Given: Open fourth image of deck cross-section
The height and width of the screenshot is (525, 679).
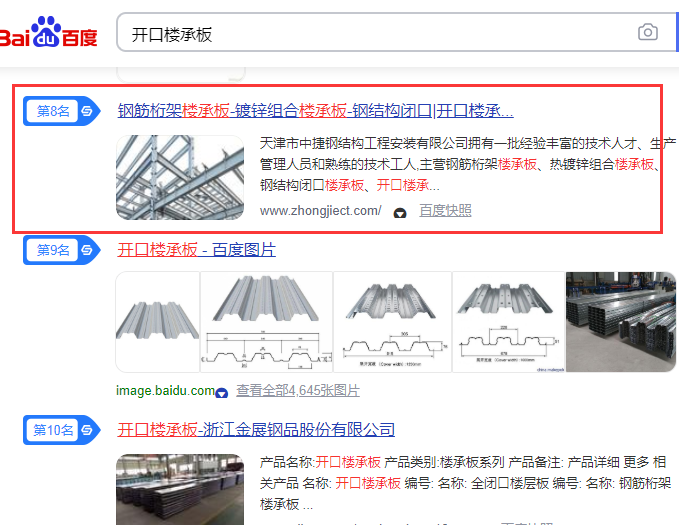Looking at the screenshot, I should coord(508,322).
